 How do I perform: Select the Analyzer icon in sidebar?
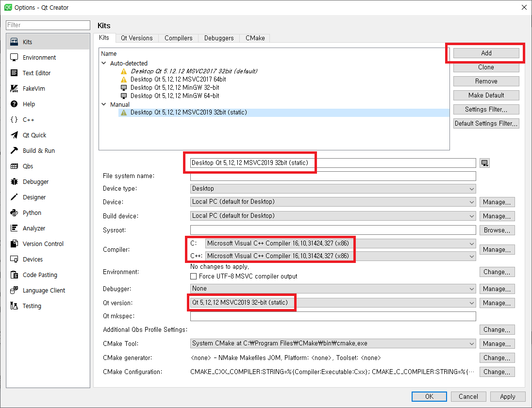pyautogui.click(x=14, y=228)
